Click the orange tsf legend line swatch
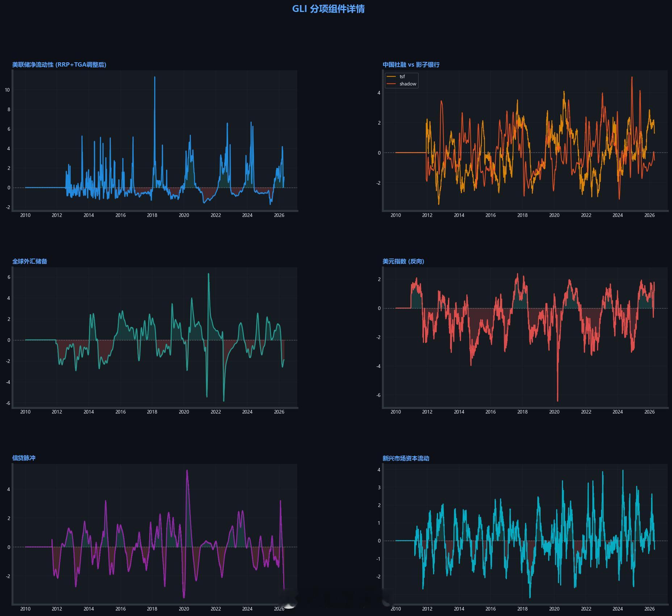The height and width of the screenshot is (616, 672). pos(391,76)
